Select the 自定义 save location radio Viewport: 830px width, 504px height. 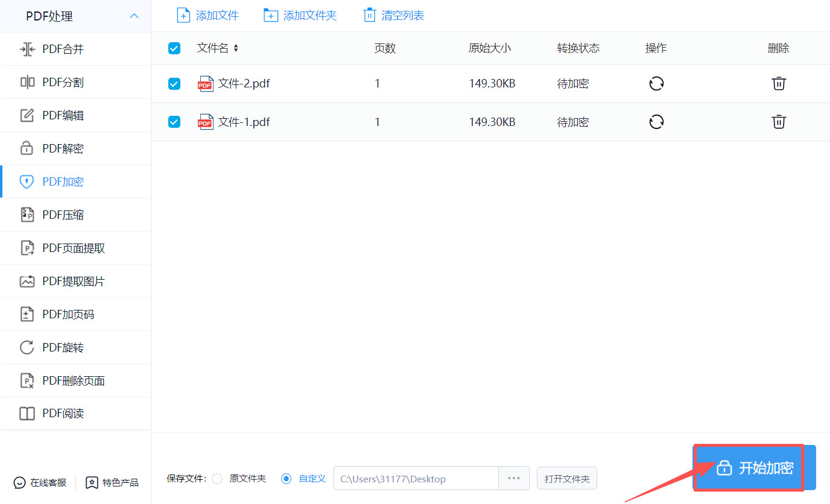287,479
